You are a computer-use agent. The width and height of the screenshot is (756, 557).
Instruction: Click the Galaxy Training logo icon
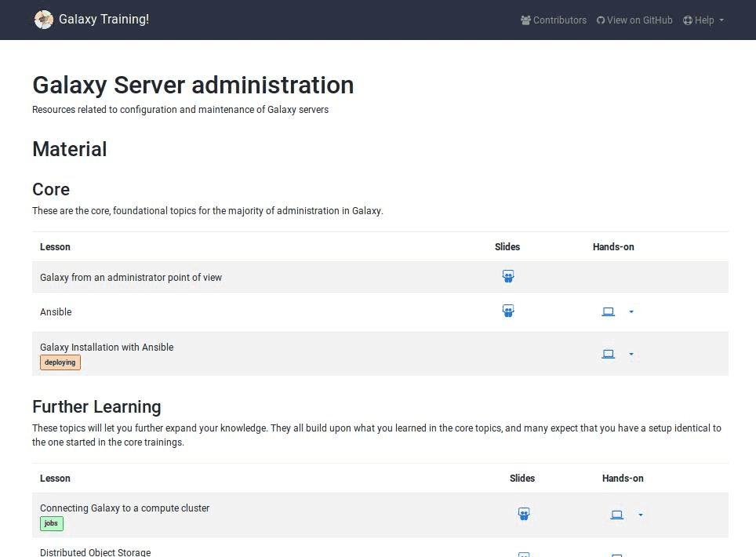pos(44,20)
